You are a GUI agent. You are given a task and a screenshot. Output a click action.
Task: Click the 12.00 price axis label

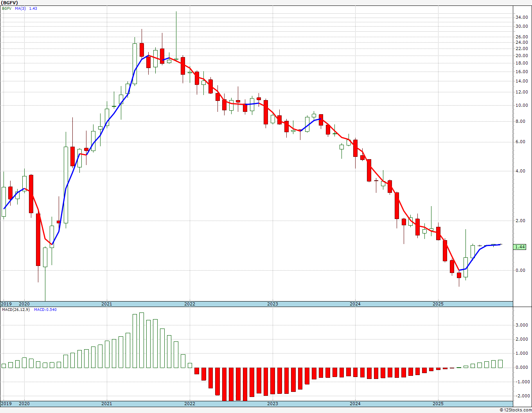coord(521,92)
